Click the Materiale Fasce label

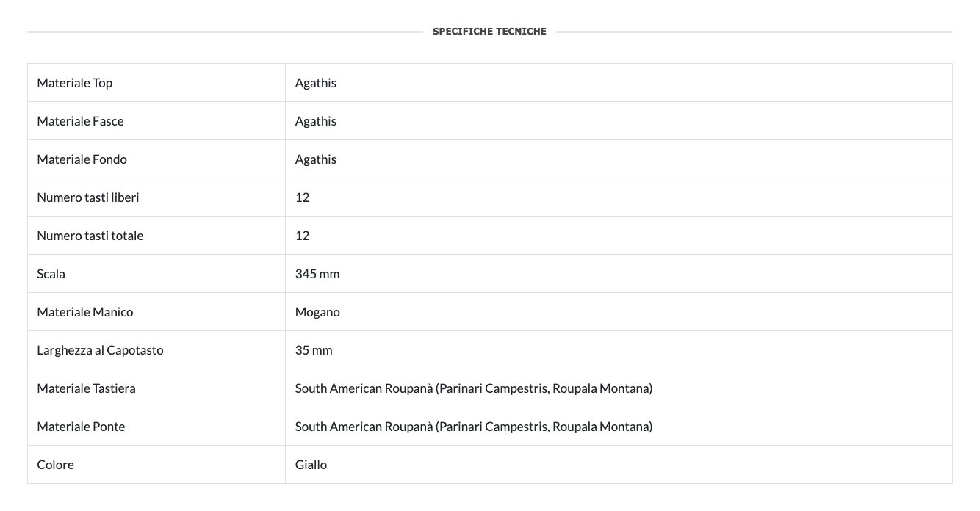tap(80, 121)
